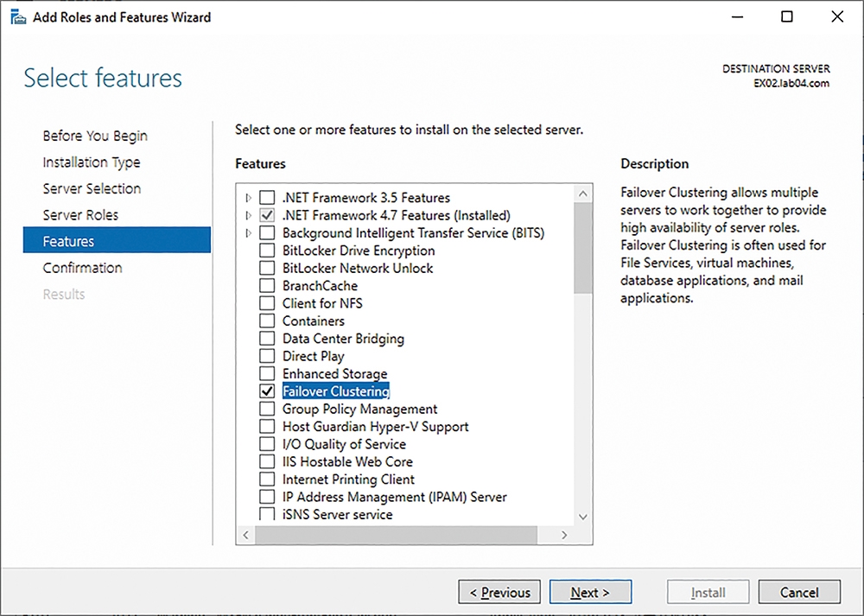Uncheck the Failover Clustering checkbox

coord(267,391)
